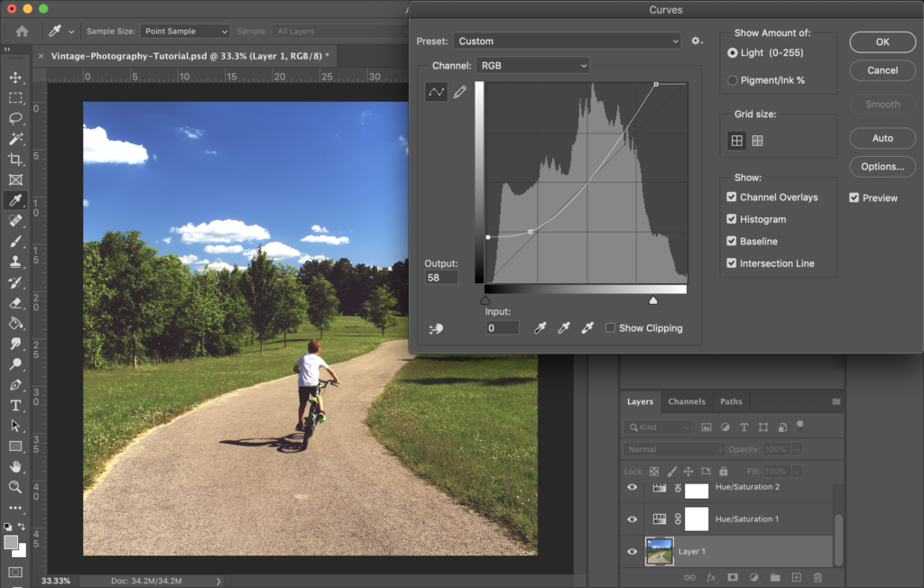
Task: Hide Layer 1 with eye icon
Action: 633,551
